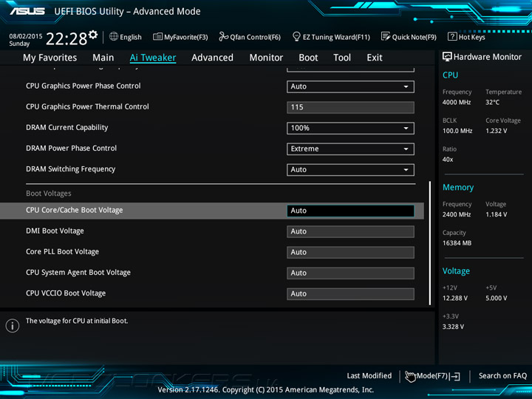Open Qfan Control(F6)
This screenshot has height=399, width=532.
click(250, 37)
